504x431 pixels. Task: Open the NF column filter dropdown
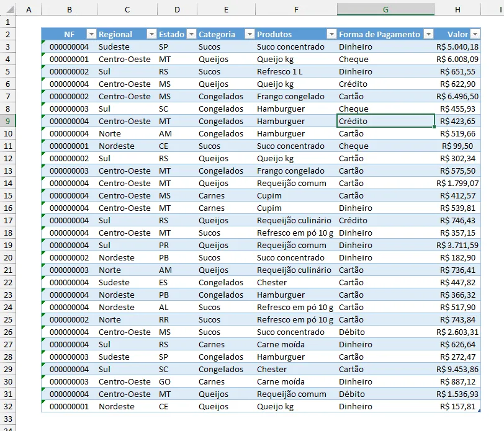(92, 34)
